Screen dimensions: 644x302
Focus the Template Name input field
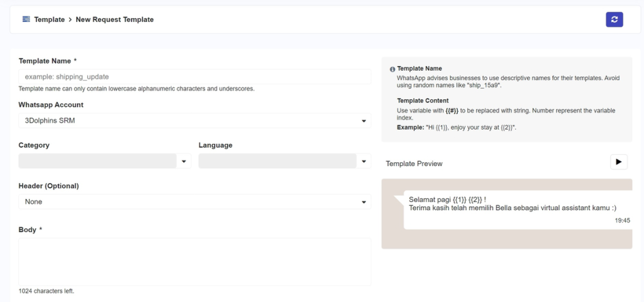194,77
